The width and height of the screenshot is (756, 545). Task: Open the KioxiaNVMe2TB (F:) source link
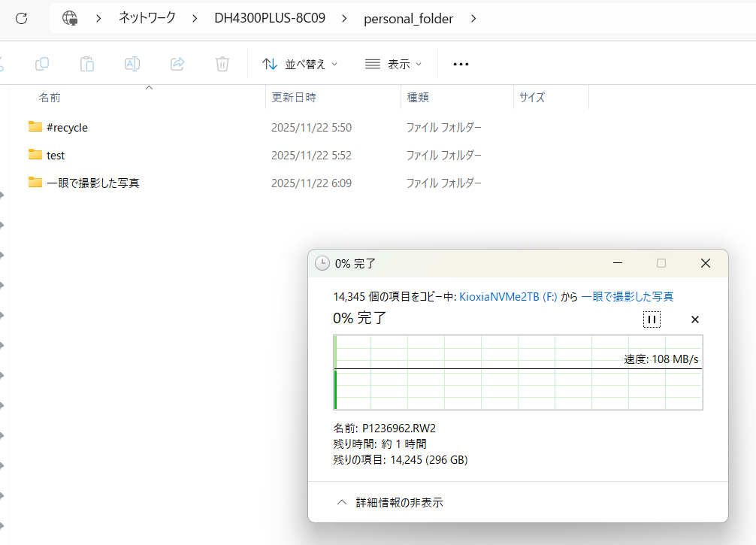coord(508,297)
